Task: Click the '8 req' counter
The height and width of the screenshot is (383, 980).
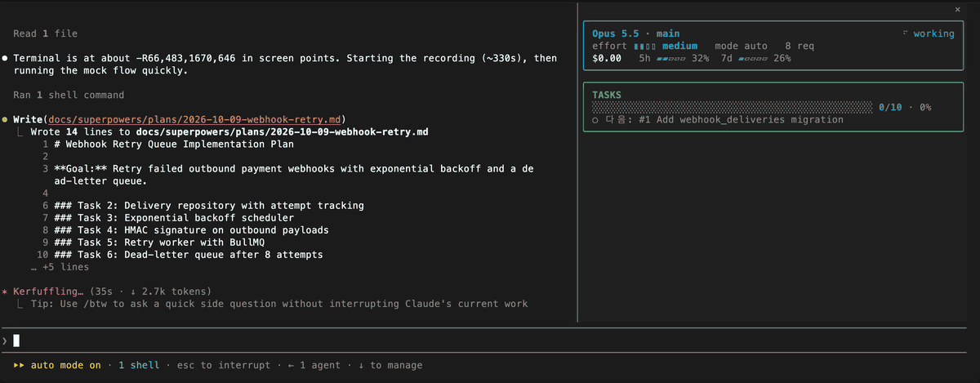Action: tap(800, 46)
